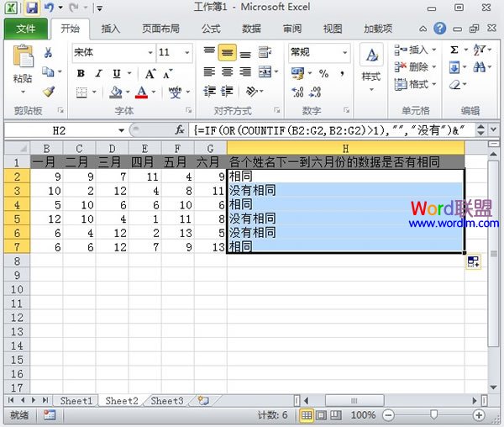Click the zoom slider in status bar
This screenshot has height=427, width=504.
(x=433, y=415)
